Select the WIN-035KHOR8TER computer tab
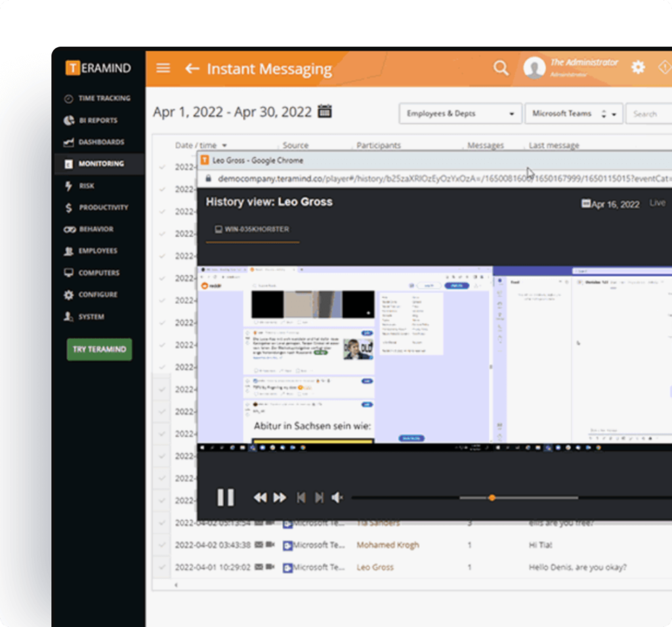The height and width of the screenshot is (627, 672). click(253, 229)
